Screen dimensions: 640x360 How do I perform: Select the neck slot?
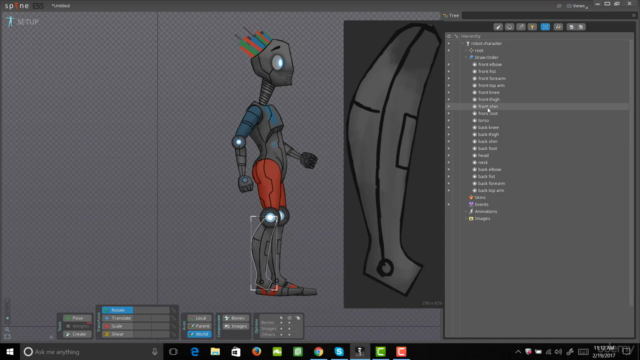pos(483,162)
